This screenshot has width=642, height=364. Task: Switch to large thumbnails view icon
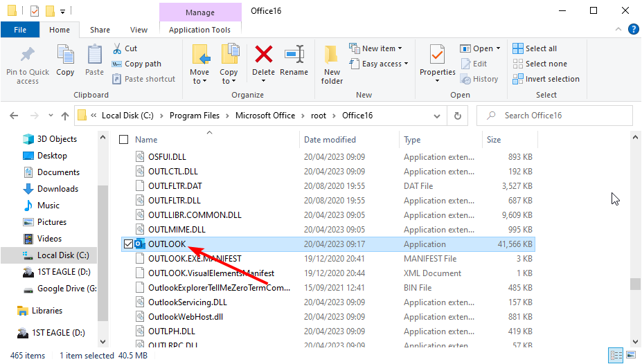tap(631, 354)
